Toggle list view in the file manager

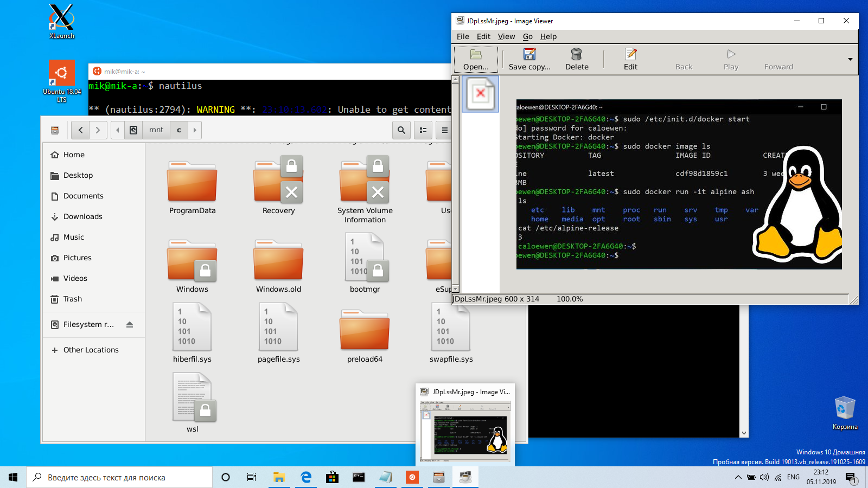click(423, 130)
